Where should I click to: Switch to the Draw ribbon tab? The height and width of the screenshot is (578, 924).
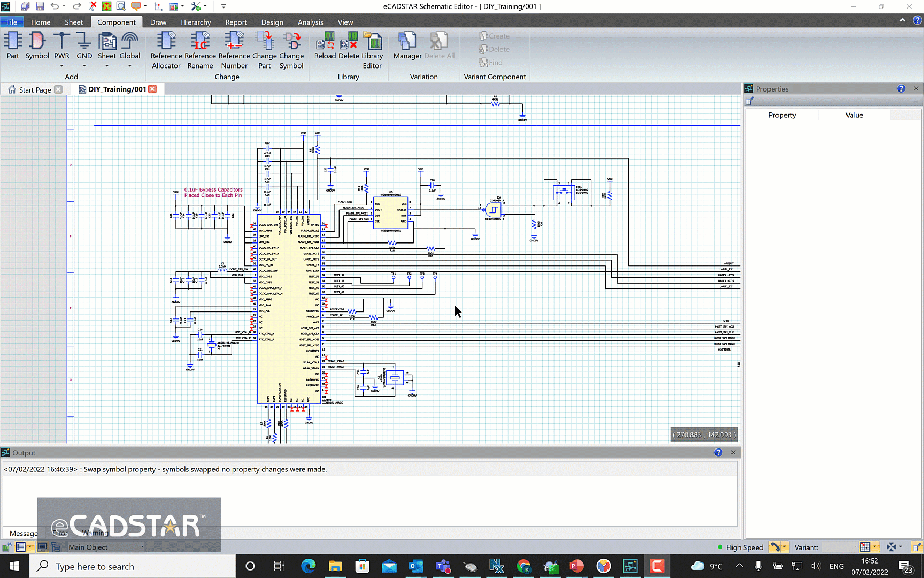[158, 22]
